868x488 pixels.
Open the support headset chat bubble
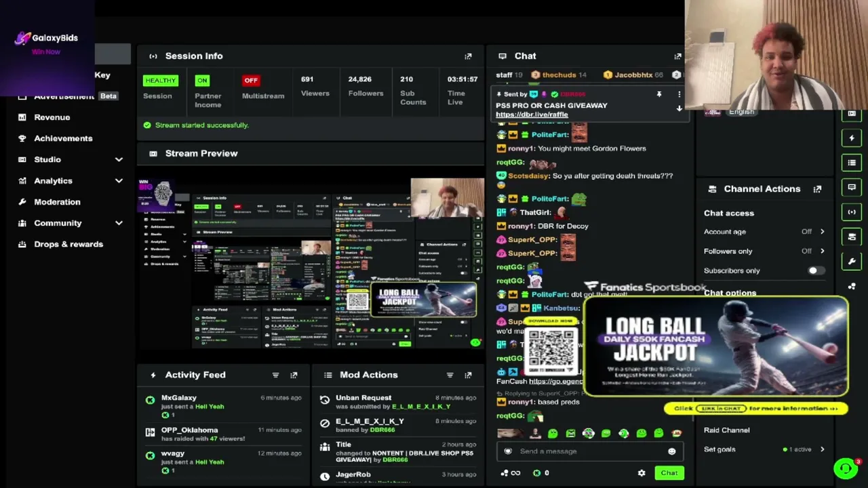click(x=846, y=468)
